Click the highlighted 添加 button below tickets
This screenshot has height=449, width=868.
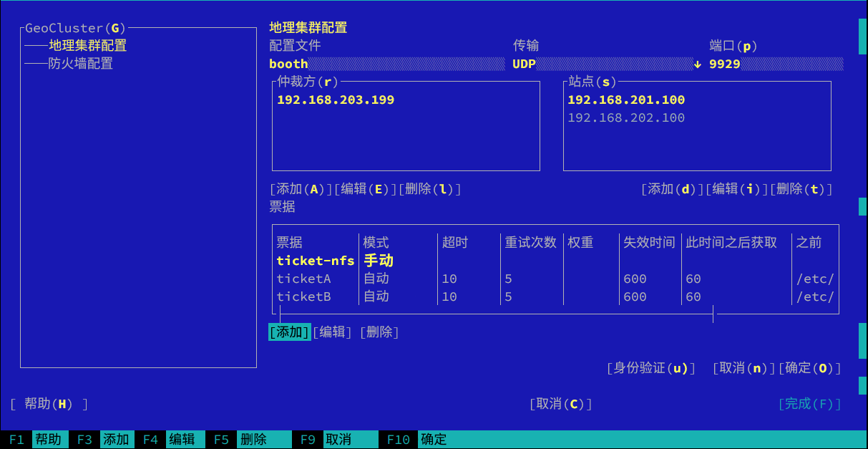[x=290, y=332]
